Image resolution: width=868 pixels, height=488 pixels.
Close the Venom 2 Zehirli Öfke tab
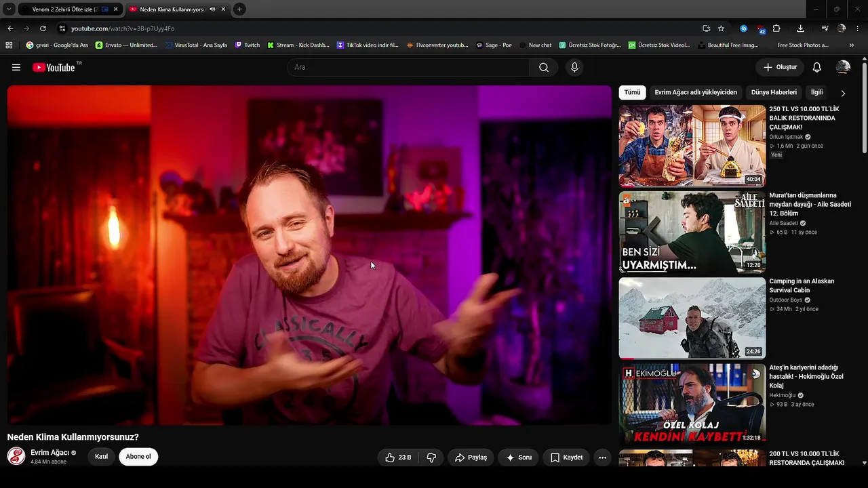tap(115, 9)
